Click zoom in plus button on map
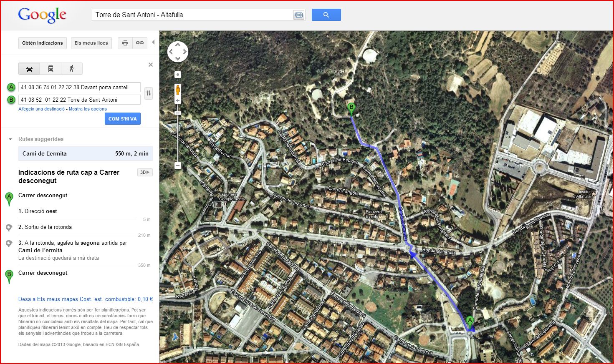Image resolution: width=614 pixels, height=364 pixels. (x=178, y=101)
